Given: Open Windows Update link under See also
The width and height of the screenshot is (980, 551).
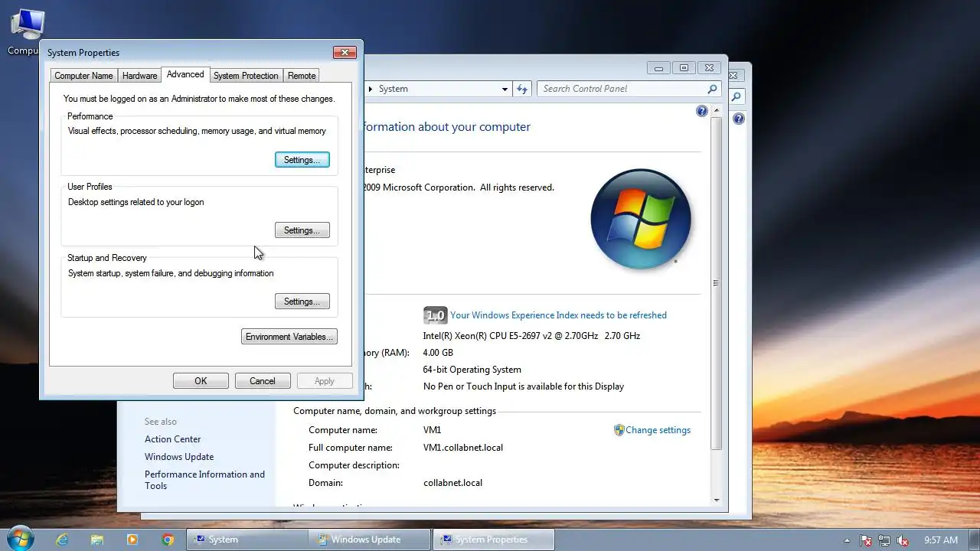Looking at the screenshot, I should coord(179,457).
